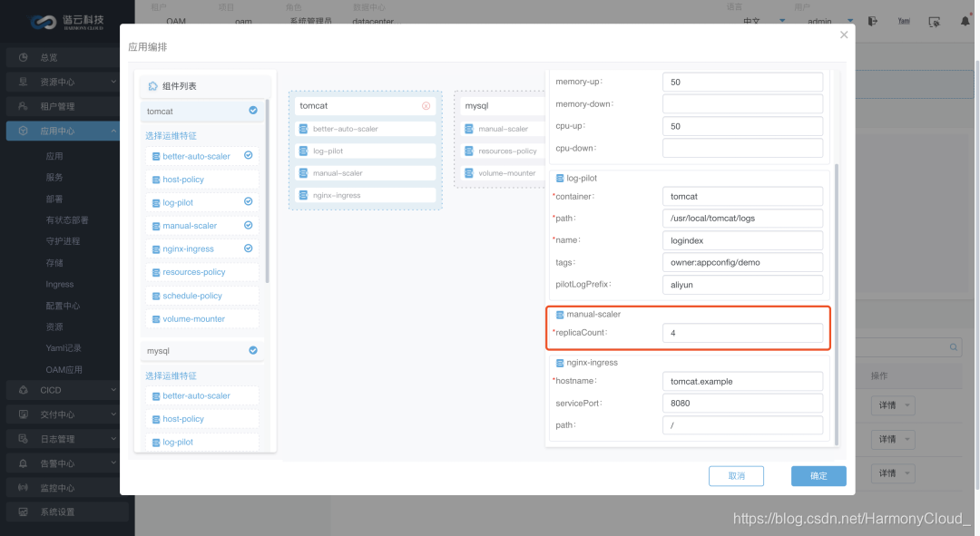Click the log-pilot path input field

742,218
